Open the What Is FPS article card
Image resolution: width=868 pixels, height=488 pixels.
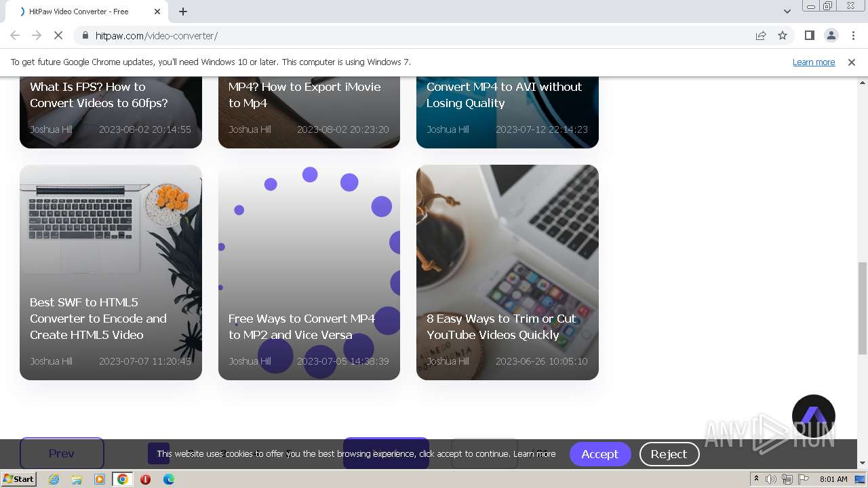click(111, 112)
